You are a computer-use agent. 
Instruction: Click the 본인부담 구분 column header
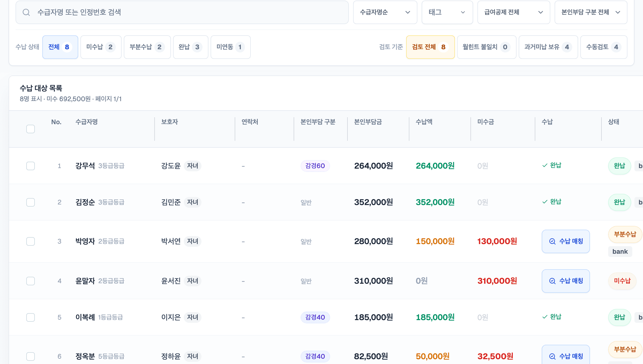318,122
